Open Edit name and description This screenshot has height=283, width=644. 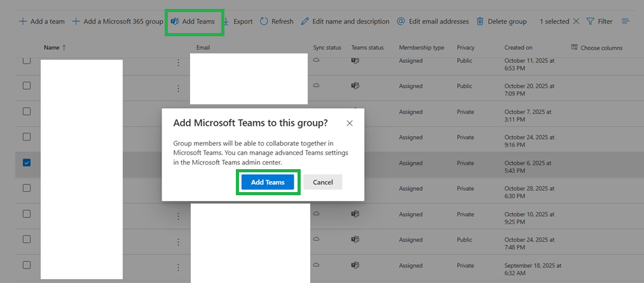tap(345, 22)
